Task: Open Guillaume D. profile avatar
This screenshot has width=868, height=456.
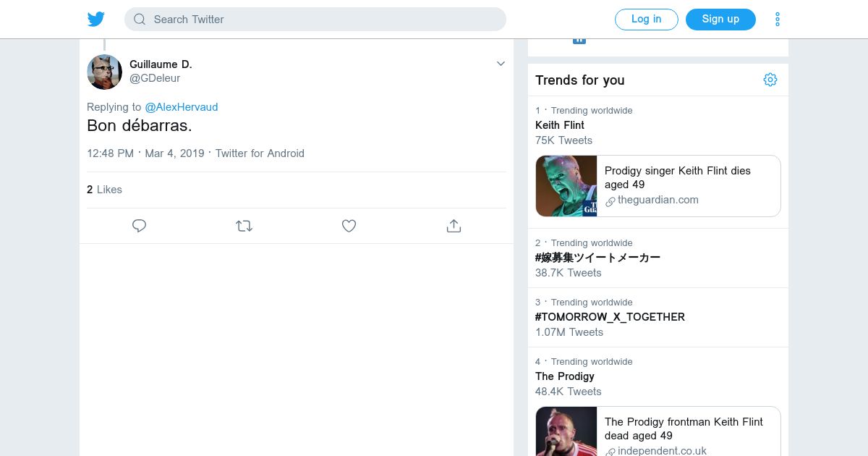Action: tap(104, 72)
